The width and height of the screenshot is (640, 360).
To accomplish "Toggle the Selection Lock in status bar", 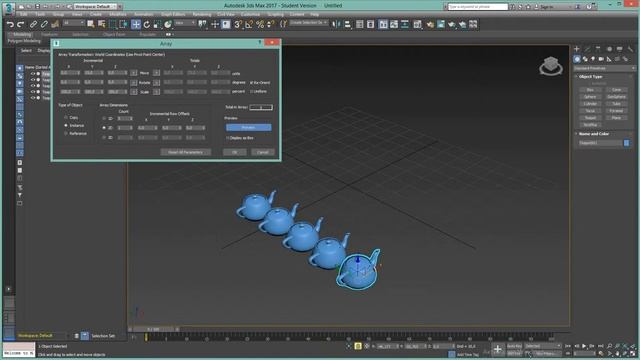I will (358, 346).
